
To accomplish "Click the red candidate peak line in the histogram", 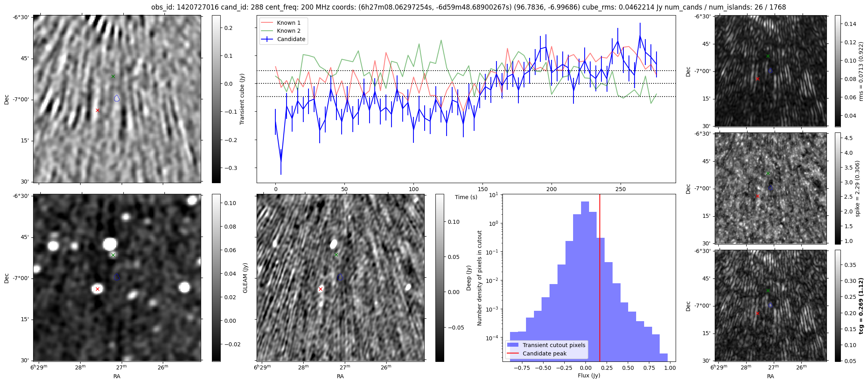I will click(x=600, y=279).
